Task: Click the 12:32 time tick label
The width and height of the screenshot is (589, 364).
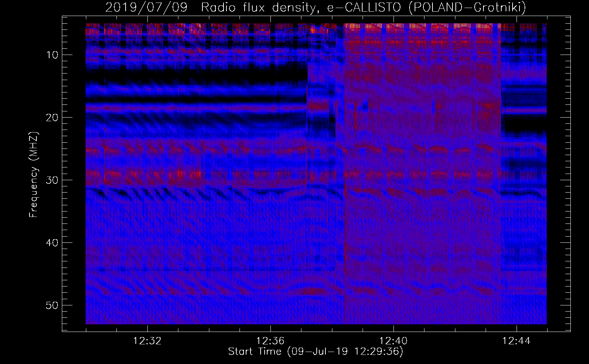Action: point(147,341)
